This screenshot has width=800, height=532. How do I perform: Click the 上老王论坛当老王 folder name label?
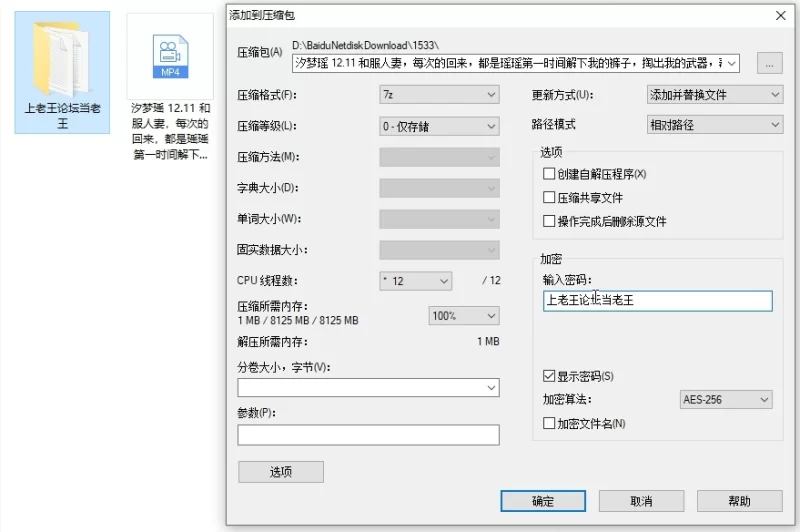coord(62,116)
